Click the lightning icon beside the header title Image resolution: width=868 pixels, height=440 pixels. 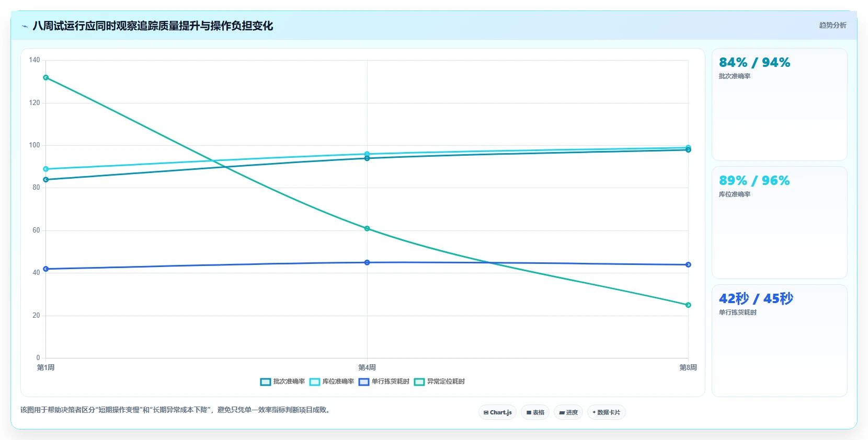[x=25, y=26]
